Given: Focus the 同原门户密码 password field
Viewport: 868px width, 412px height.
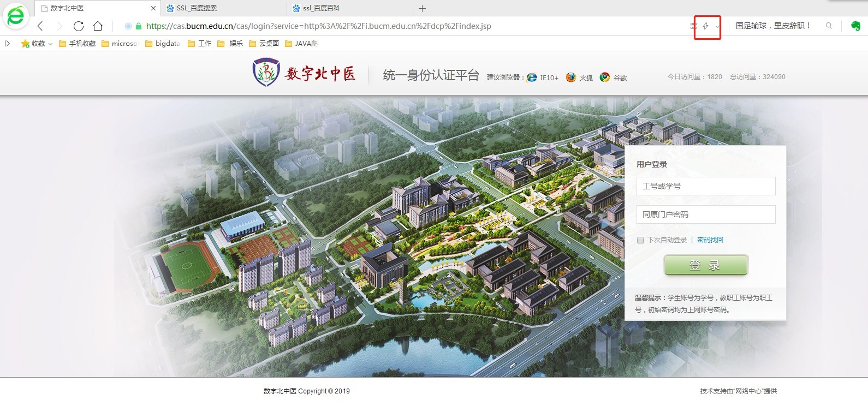Looking at the screenshot, I should tap(705, 214).
